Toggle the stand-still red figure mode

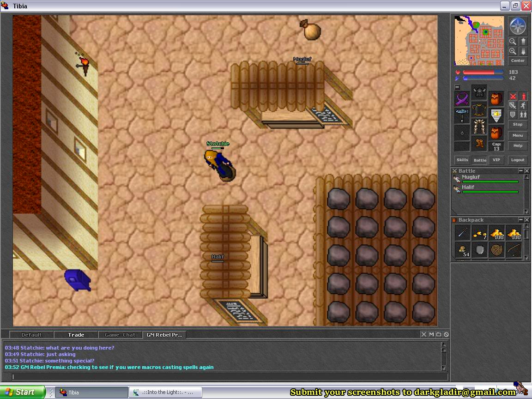click(x=523, y=96)
